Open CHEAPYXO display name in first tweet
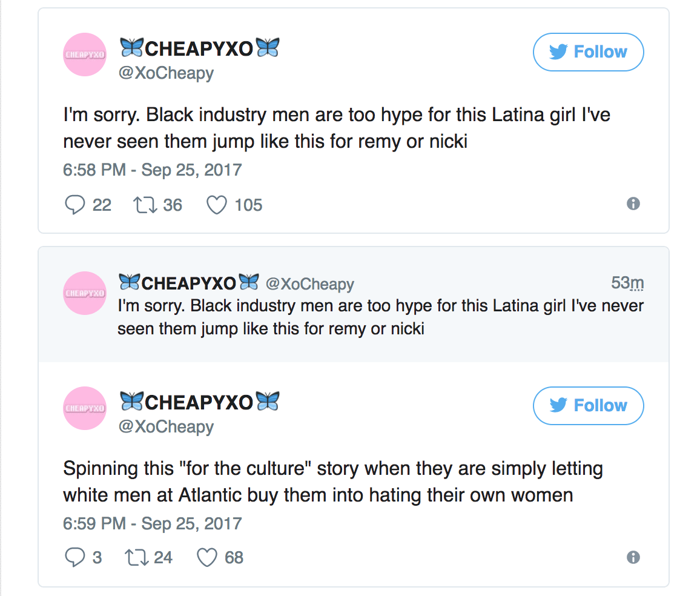The height and width of the screenshot is (596, 700). [199, 48]
